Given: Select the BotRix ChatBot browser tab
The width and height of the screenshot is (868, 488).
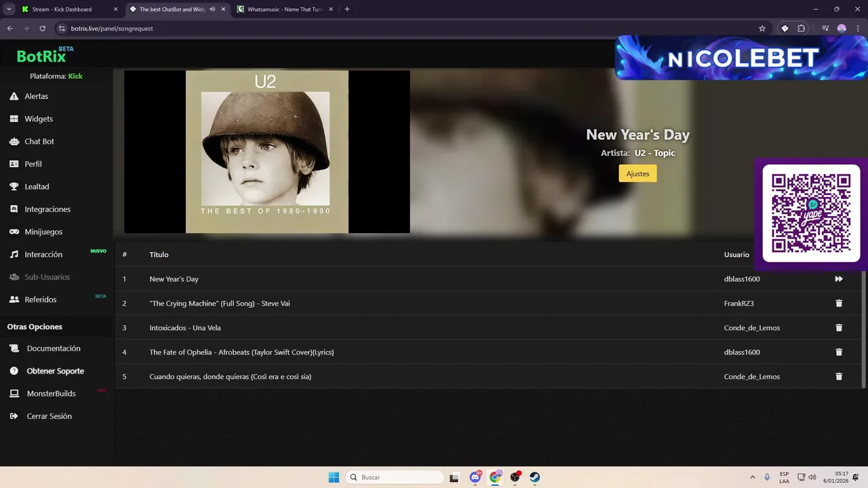Looking at the screenshot, I should (178, 9).
